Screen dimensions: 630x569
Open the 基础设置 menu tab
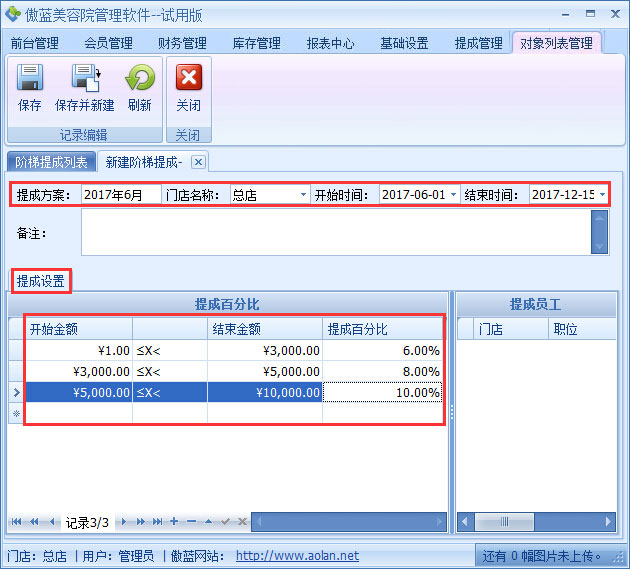[405, 43]
